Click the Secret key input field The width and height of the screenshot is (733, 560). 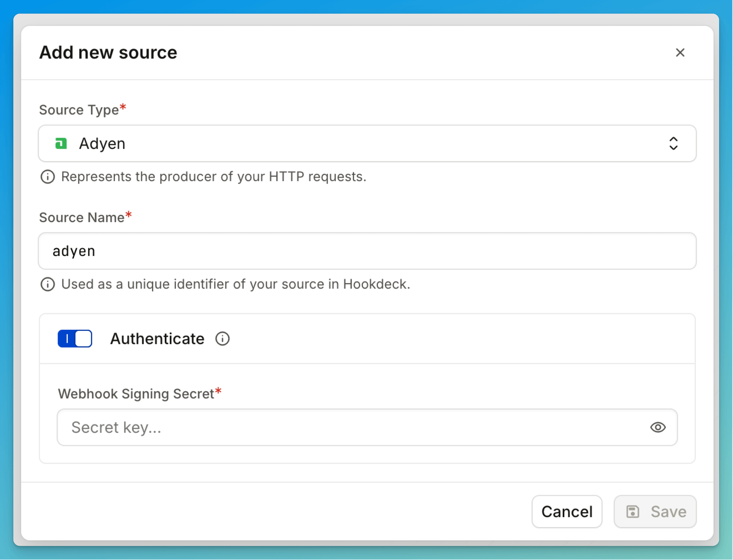(x=271, y=427)
